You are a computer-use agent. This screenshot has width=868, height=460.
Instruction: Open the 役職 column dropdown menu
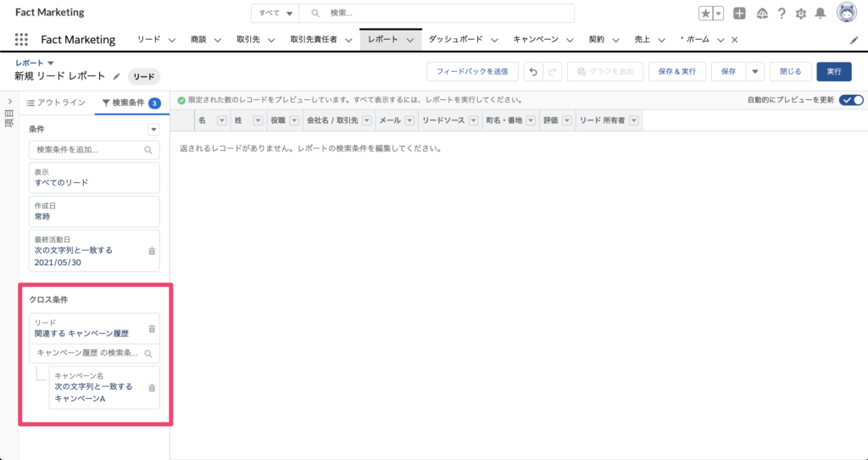tap(294, 120)
